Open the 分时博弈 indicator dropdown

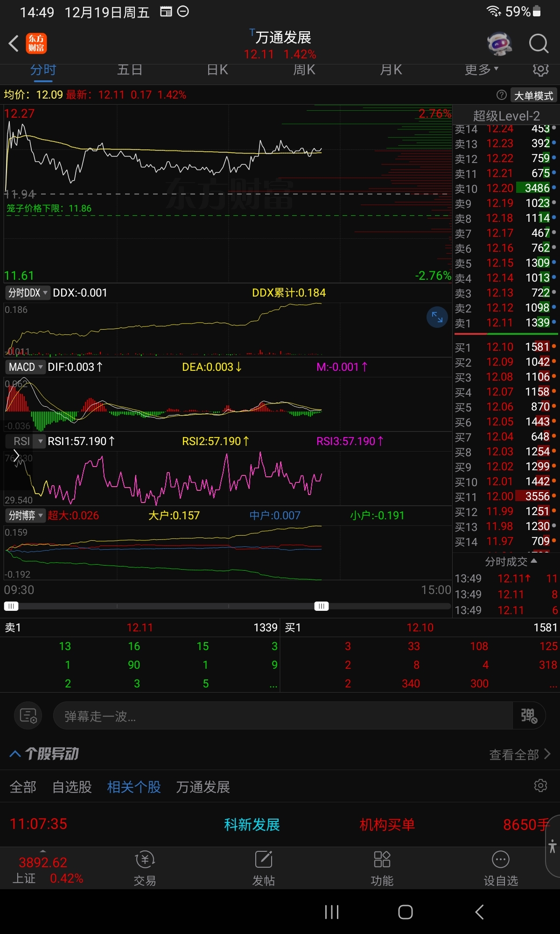pos(25,515)
